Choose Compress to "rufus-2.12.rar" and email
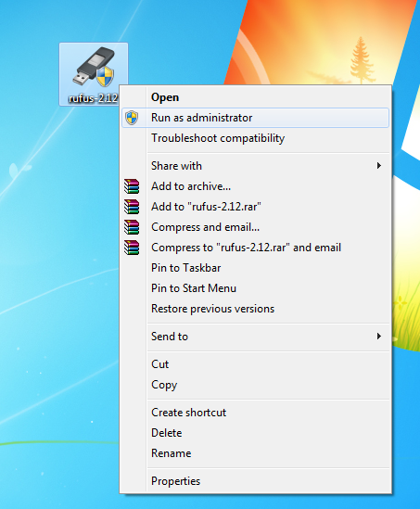This screenshot has height=509, width=420. [x=256, y=248]
